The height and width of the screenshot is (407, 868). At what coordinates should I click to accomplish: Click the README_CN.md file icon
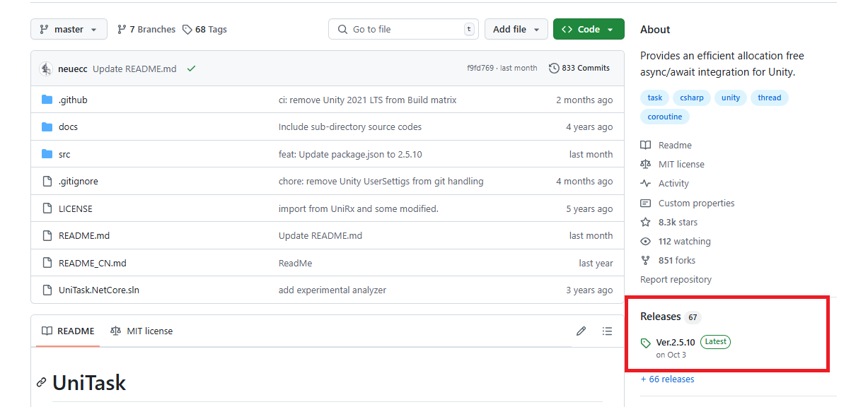(x=47, y=263)
